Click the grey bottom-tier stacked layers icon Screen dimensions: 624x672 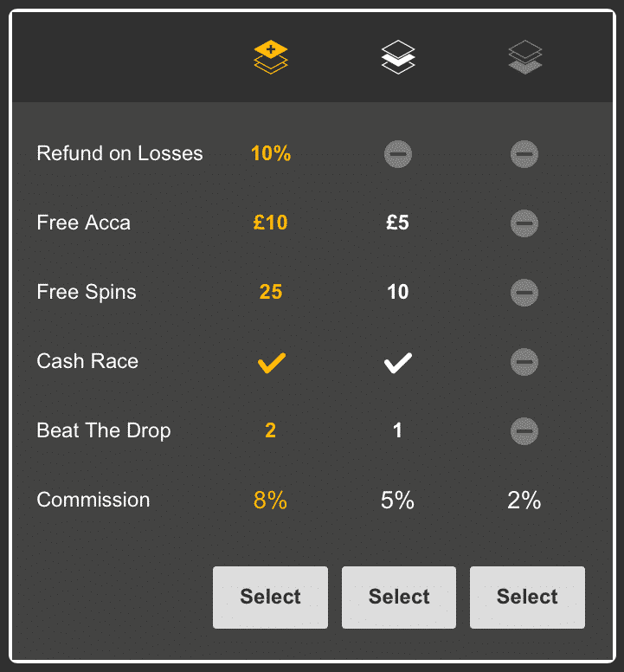point(525,57)
